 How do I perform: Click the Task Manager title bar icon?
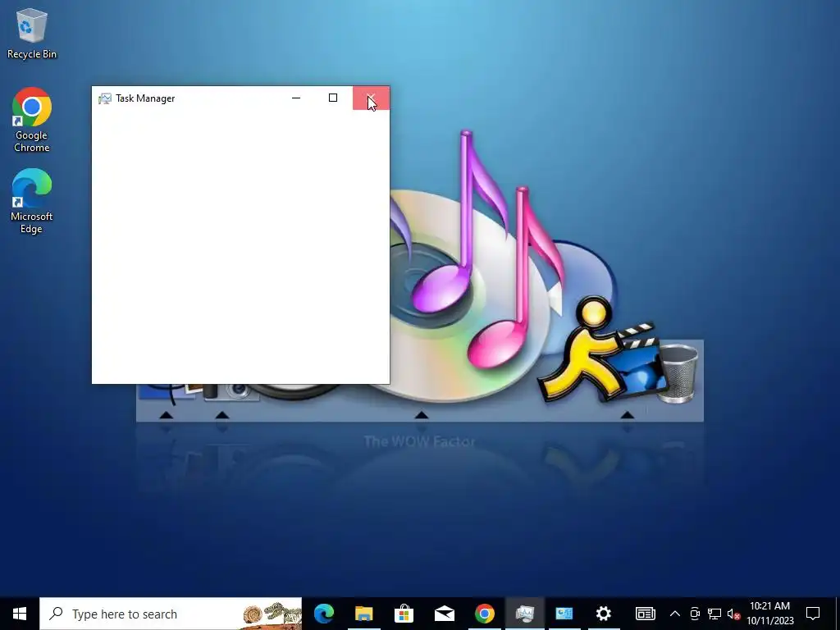(x=104, y=98)
